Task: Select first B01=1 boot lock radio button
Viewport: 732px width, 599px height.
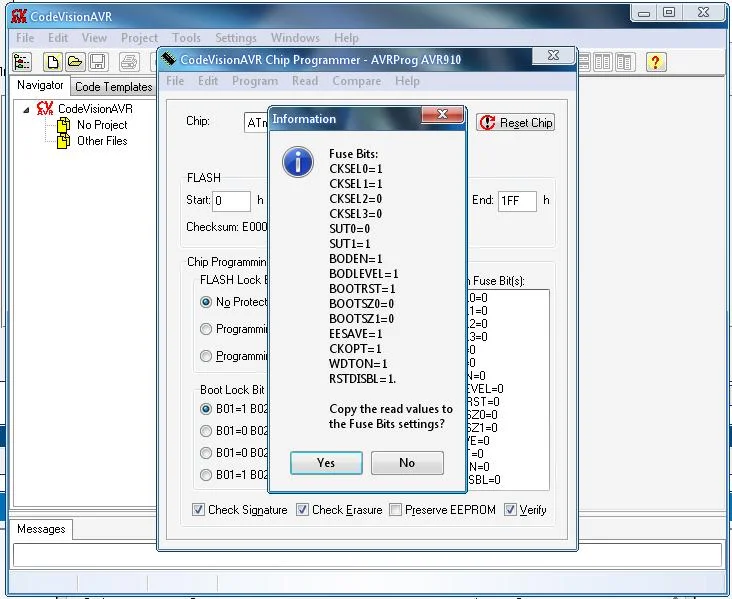Action: click(x=205, y=409)
